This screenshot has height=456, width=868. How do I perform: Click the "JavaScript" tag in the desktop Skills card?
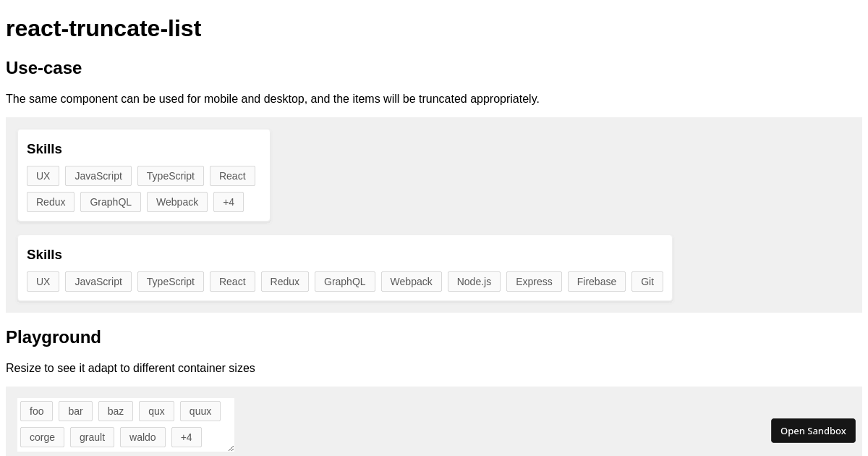[x=98, y=282]
